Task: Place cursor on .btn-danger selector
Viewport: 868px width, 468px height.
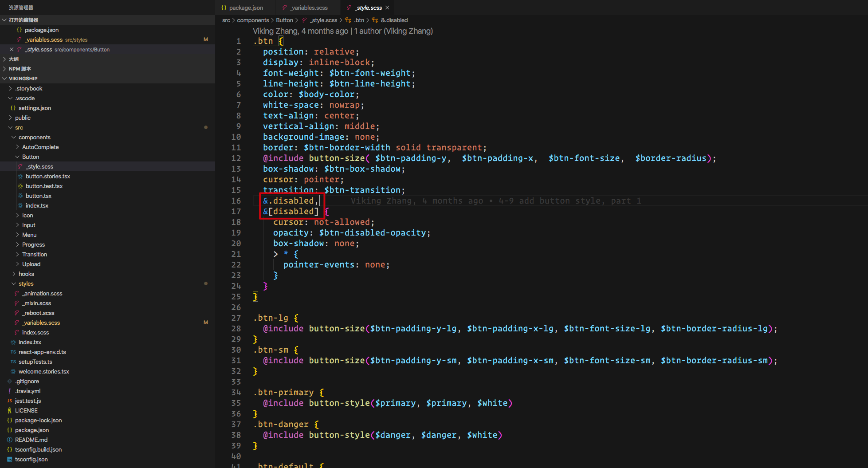Action: pos(281,424)
